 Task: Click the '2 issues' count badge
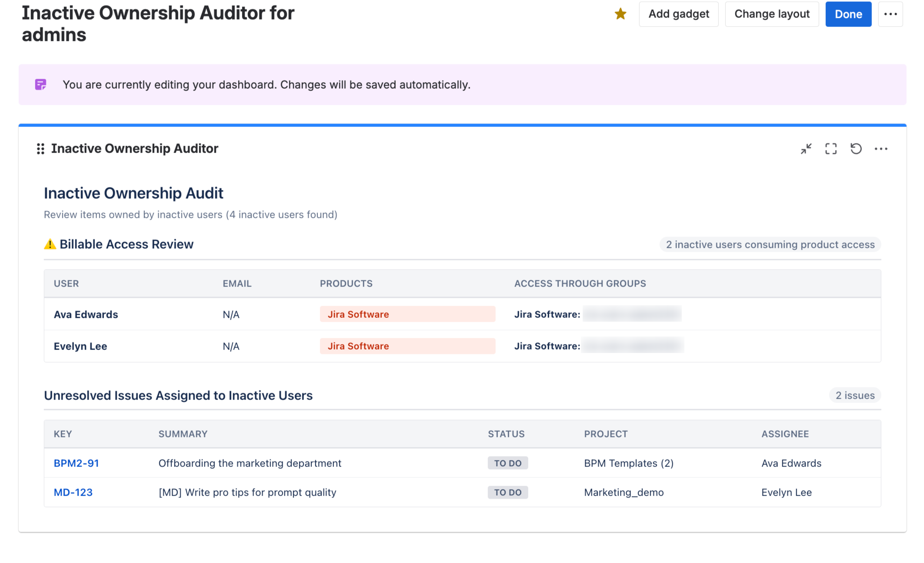pos(855,395)
